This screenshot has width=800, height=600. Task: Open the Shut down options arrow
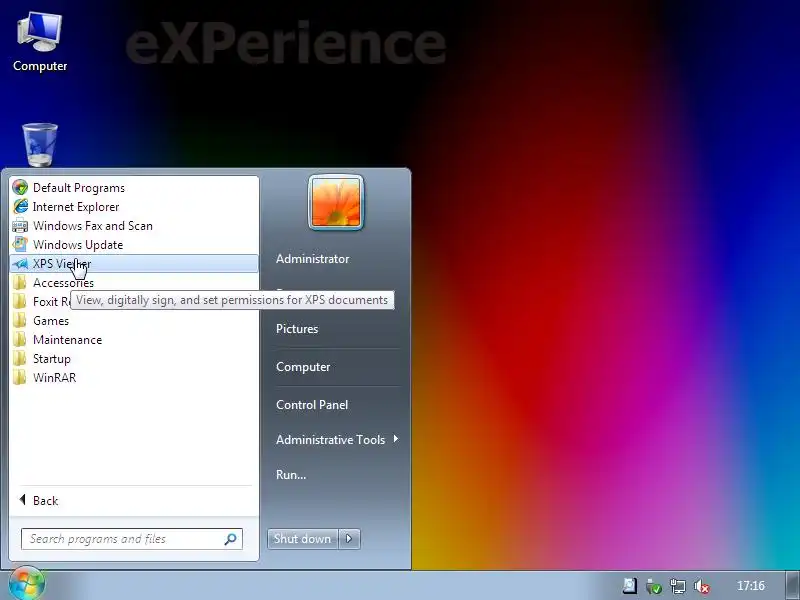point(349,539)
